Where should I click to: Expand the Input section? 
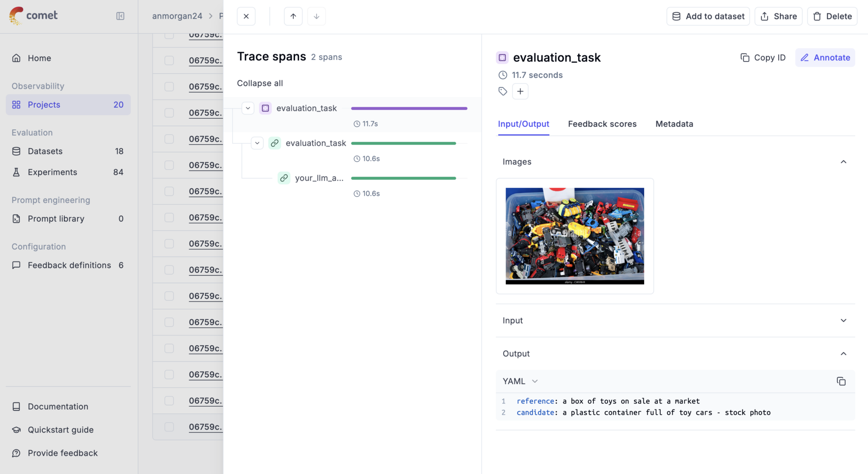(843, 321)
